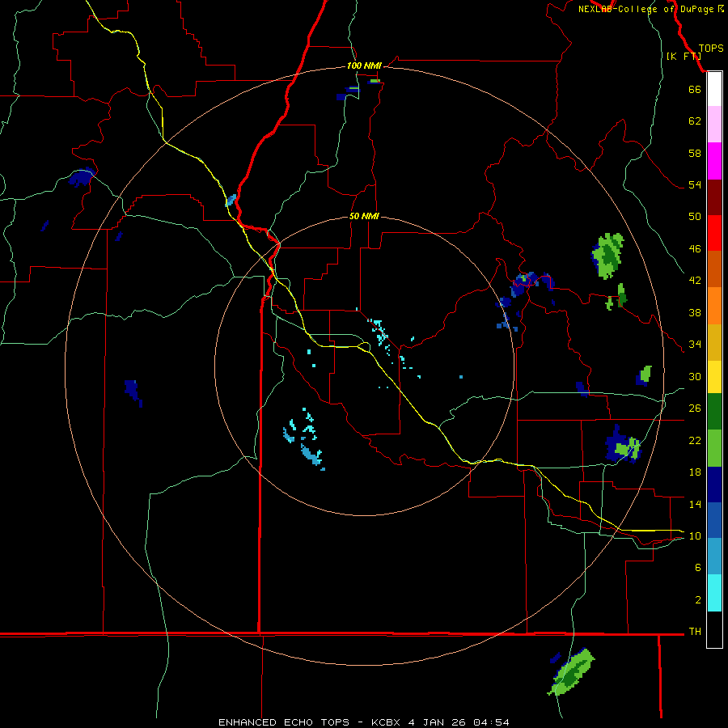Image resolution: width=728 pixels, height=728 pixels.
Task: Select the bright red legend color block
Action: [x=714, y=233]
